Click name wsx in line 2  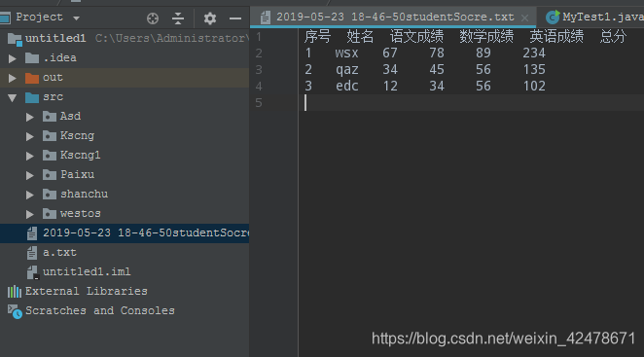[346, 54]
